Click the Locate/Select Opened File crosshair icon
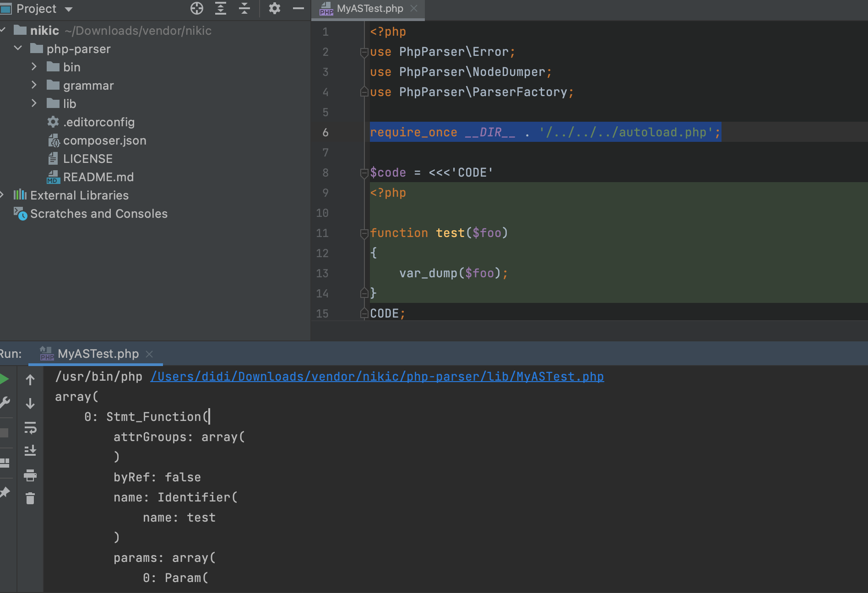Image resolution: width=868 pixels, height=593 pixels. click(197, 8)
